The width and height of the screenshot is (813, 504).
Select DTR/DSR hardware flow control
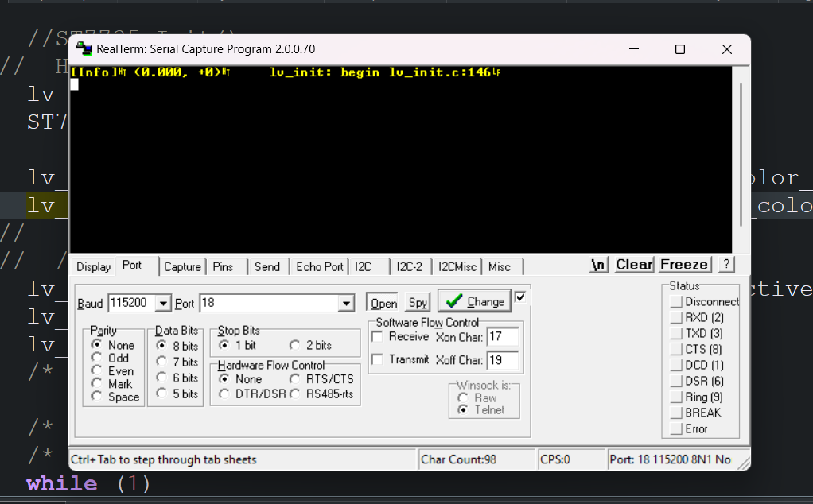pyautogui.click(x=224, y=394)
